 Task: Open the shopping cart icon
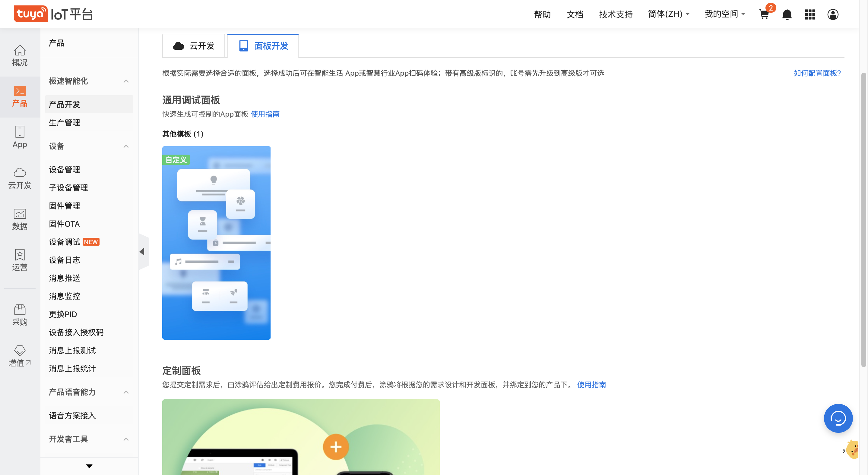coord(764,14)
